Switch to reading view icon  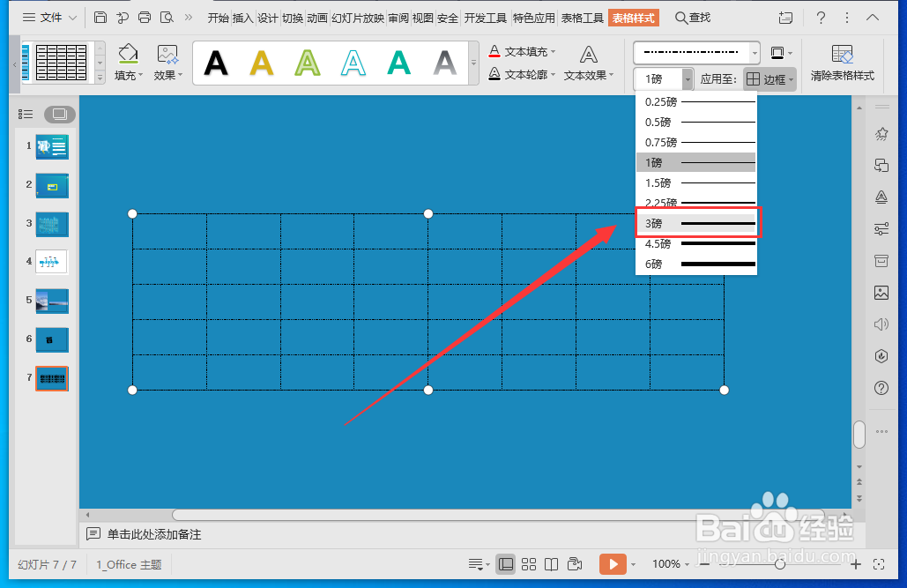click(x=551, y=563)
